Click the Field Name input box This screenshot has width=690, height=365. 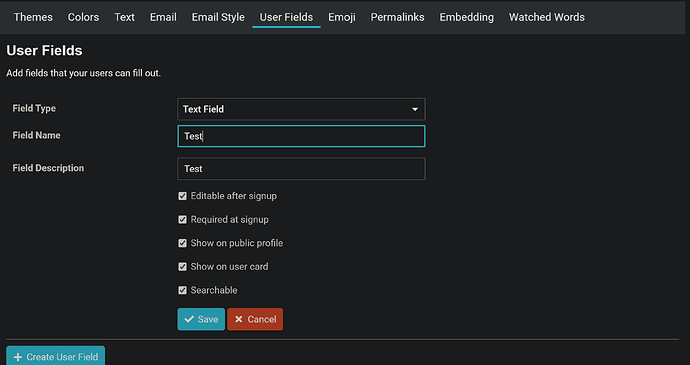(x=301, y=136)
